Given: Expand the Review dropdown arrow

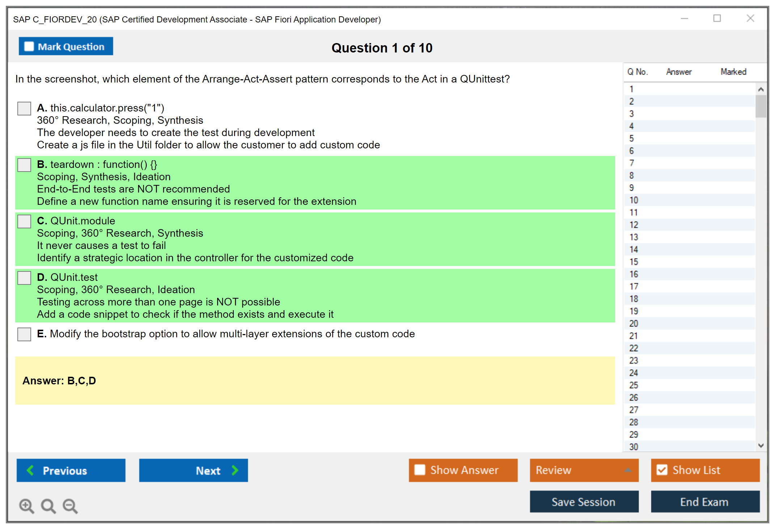Looking at the screenshot, I should click(x=628, y=470).
